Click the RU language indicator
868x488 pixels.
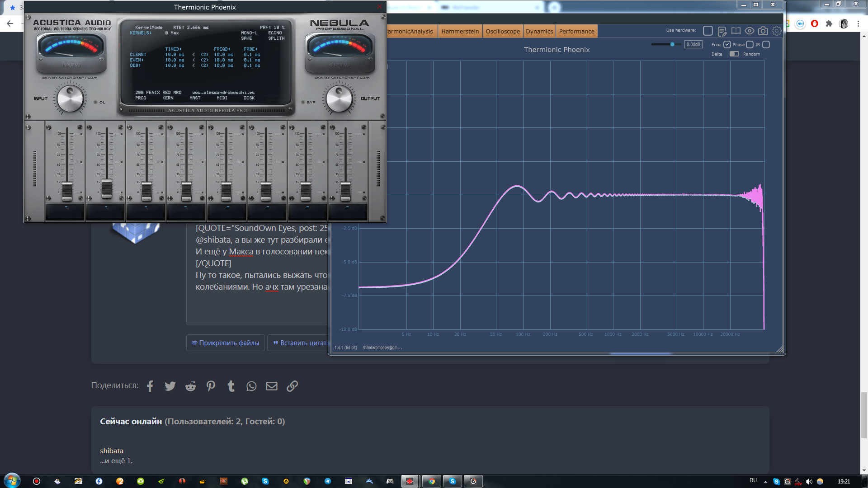point(753,480)
